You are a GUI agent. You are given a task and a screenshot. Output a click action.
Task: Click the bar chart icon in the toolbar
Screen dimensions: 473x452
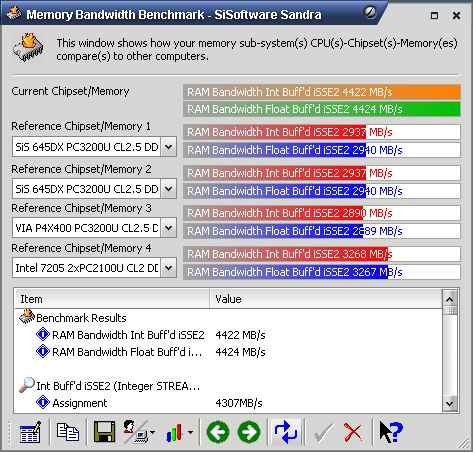coord(175,432)
